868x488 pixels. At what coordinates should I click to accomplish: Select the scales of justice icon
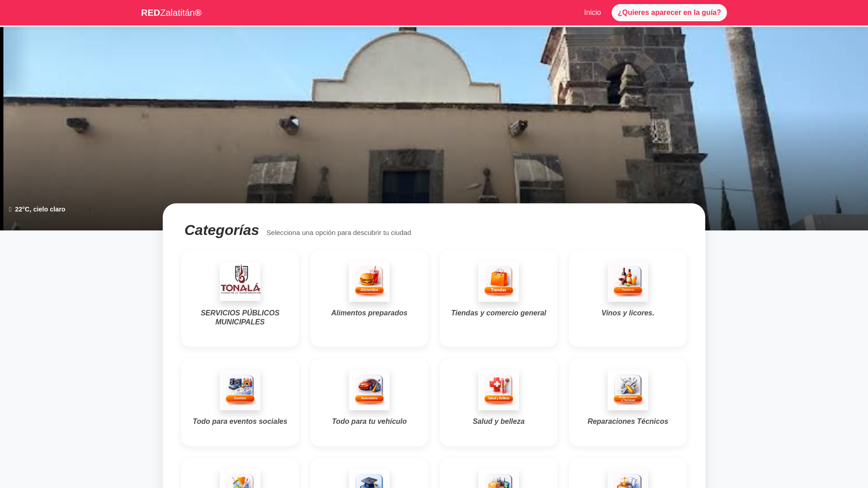coord(627,480)
